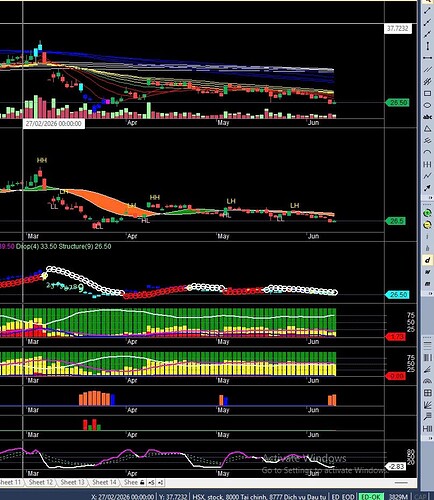Switch to the Sheet 12 tab
Viewport: 434px width, 500px height.
point(40,482)
